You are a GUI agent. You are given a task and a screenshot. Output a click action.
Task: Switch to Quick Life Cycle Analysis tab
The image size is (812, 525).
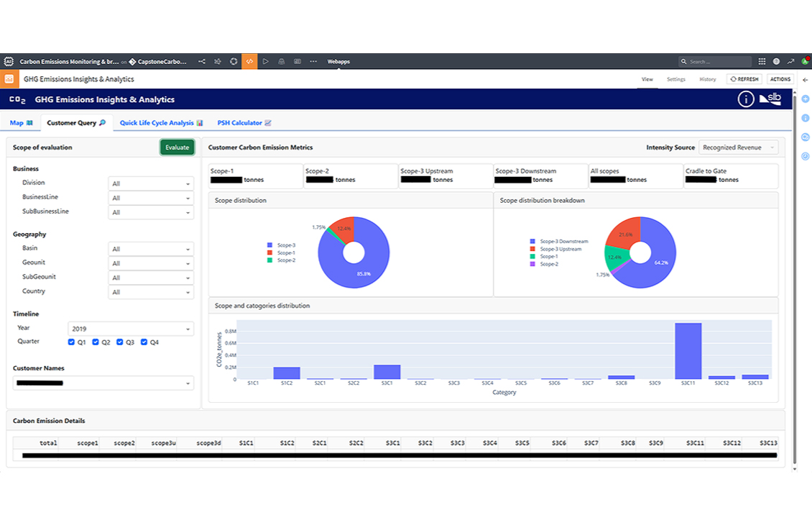[x=161, y=123]
